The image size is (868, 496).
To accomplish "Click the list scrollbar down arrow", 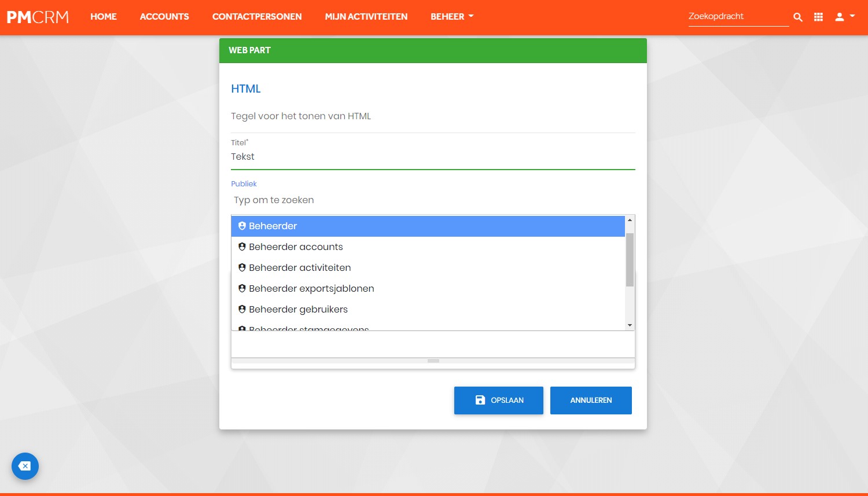I will pyautogui.click(x=630, y=325).
